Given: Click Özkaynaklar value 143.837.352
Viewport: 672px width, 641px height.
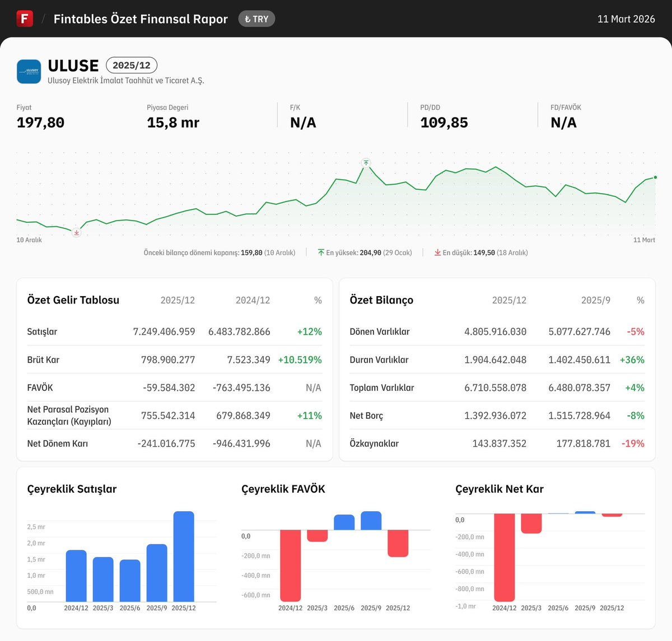Looking at the screenshot, I should [500, 443].
